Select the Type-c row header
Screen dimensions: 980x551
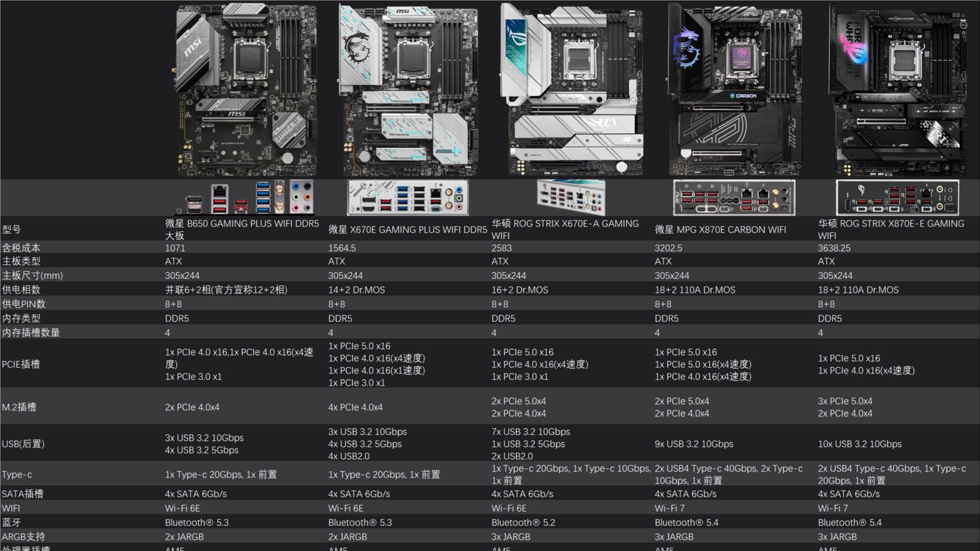(x=17, y=474)
